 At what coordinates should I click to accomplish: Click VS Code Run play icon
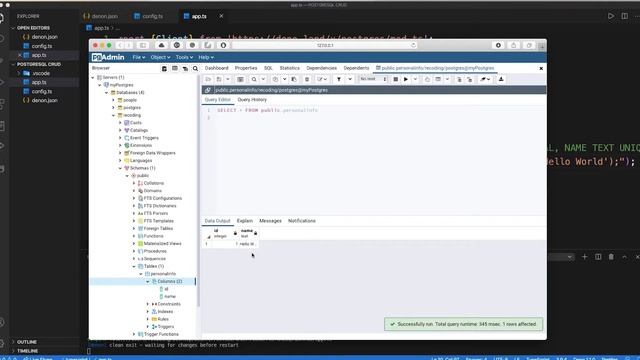click(611, 16)
